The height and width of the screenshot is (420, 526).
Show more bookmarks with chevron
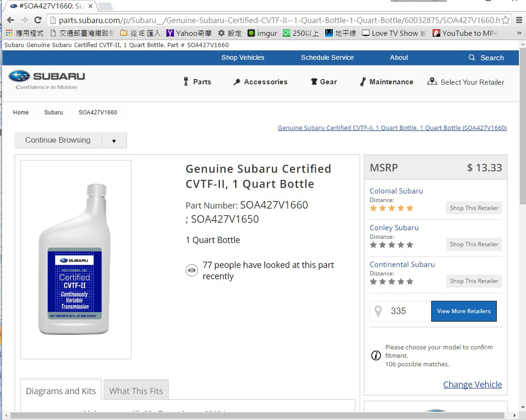(519, 33)
